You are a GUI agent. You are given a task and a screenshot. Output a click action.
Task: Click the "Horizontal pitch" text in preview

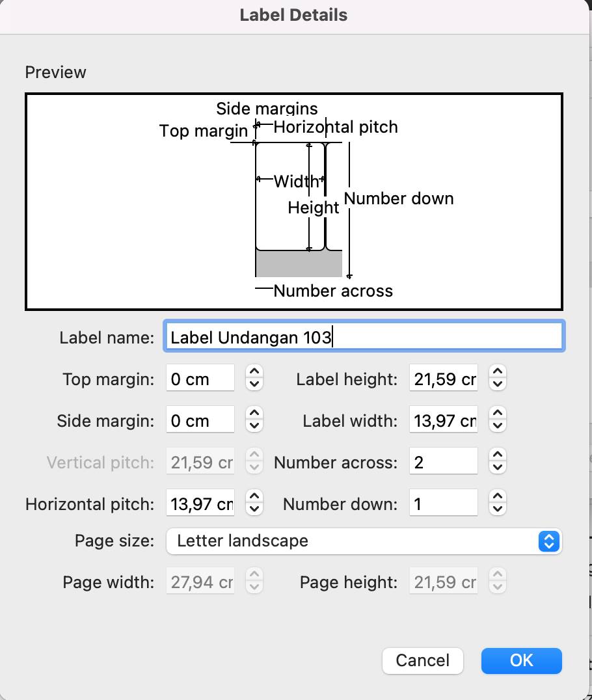tap(336, 127)
